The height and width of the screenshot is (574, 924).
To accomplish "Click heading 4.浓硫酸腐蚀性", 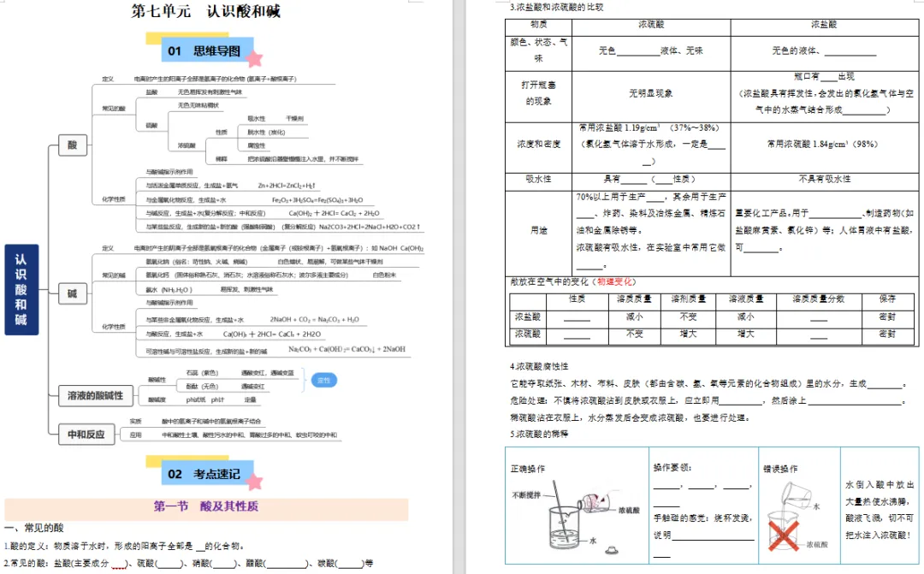I will pos(539,366).
